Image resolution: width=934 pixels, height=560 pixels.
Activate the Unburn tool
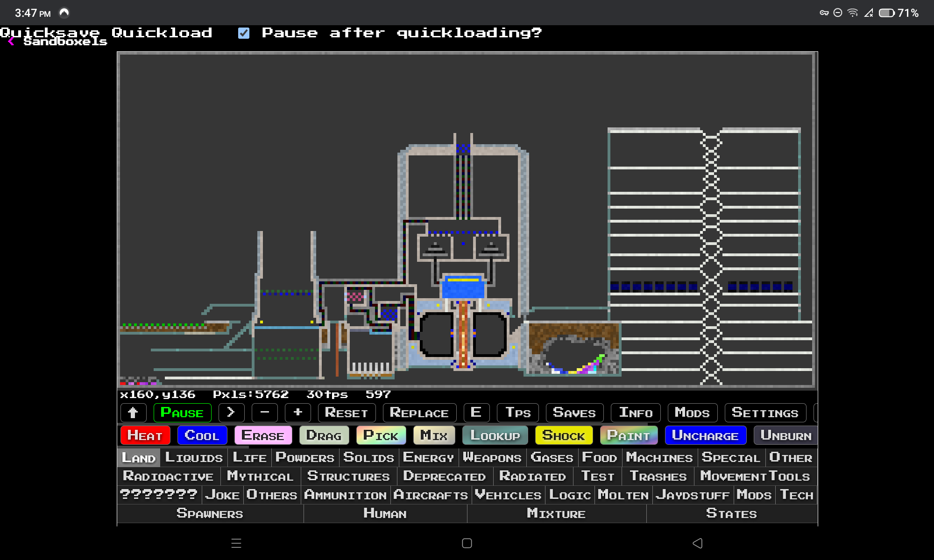click(x=785, y=435)
